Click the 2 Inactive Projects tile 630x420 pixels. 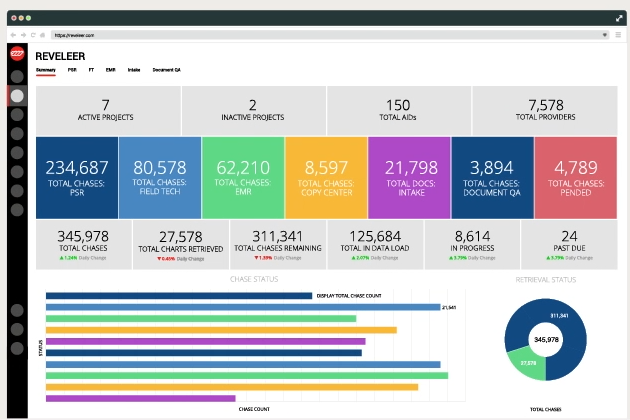pyautogui.click(x=254, y=111)
